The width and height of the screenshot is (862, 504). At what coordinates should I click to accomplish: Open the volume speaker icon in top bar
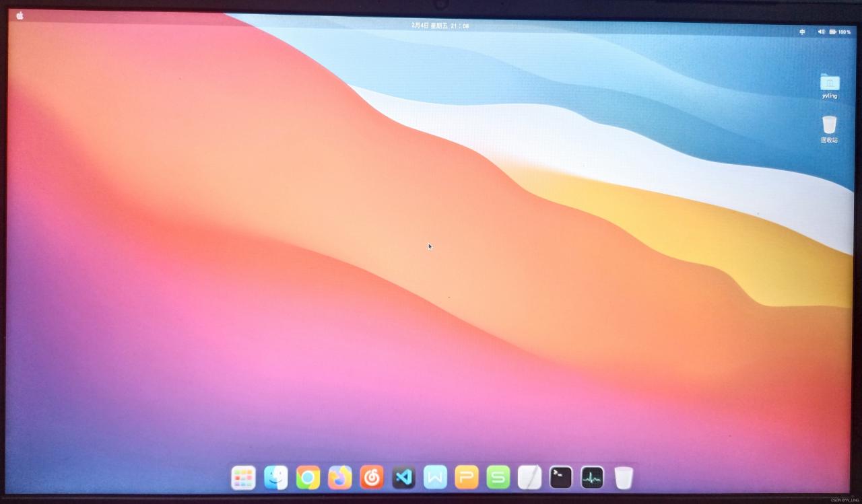(821, 32)
